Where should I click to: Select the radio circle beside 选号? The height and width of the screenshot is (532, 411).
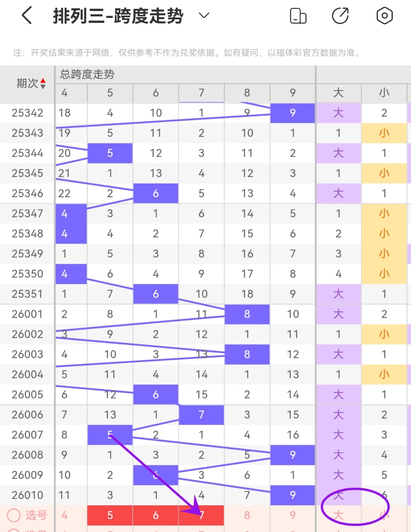13,515
